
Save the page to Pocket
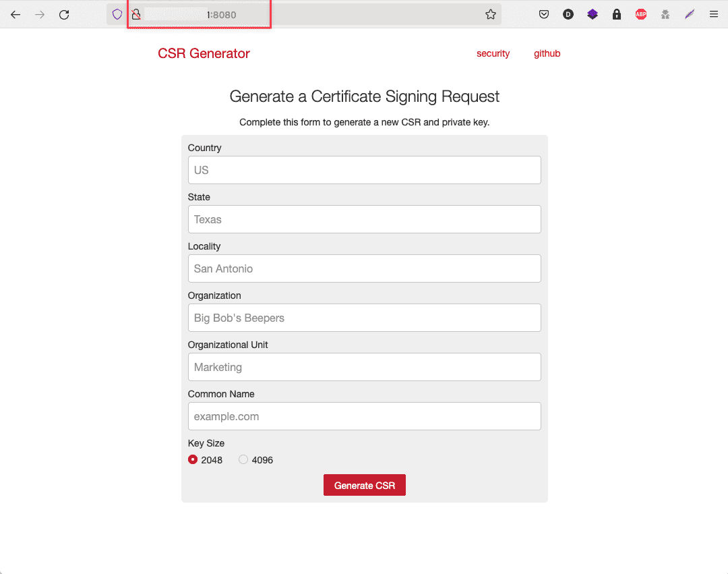click(544, 14)
